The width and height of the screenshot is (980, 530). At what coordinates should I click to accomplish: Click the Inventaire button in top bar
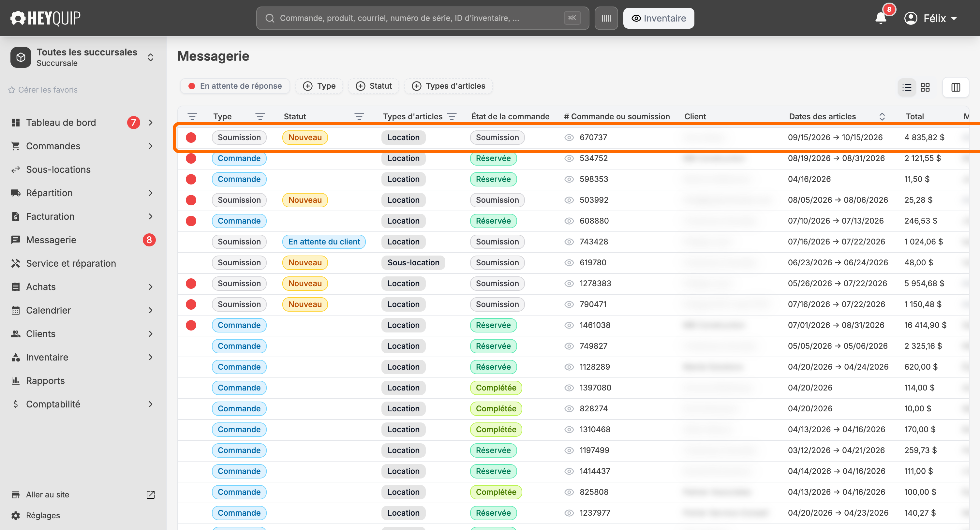point(659,18)
